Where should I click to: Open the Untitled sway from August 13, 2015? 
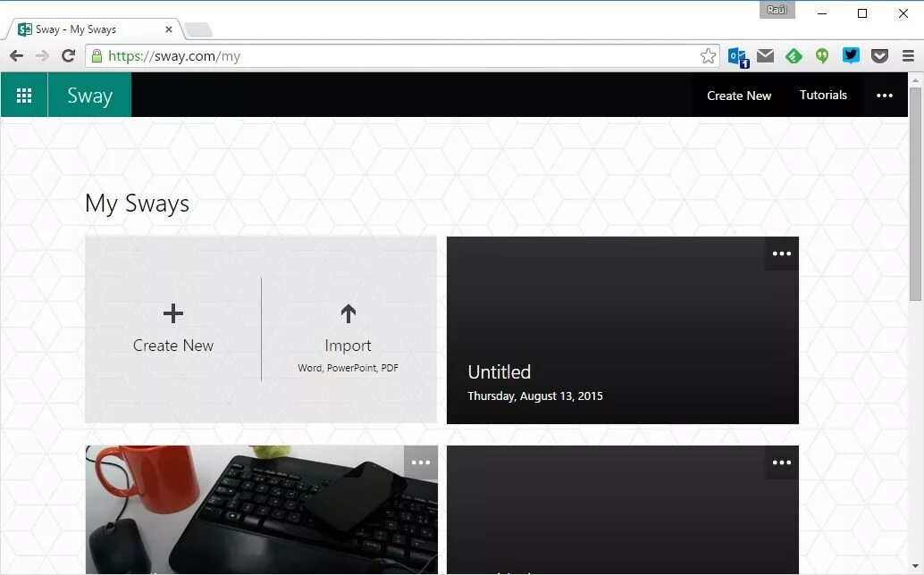[622, 330]
